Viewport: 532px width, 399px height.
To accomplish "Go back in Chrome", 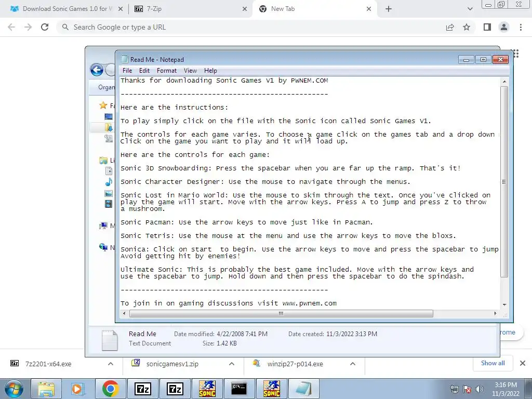I will click(x=11, y=27).
